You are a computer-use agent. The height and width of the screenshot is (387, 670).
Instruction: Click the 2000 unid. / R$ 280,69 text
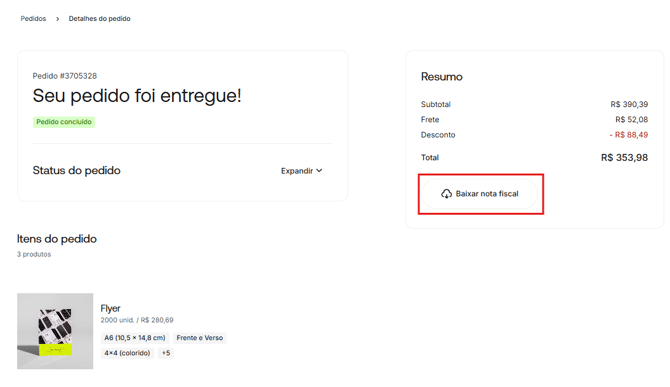[137, 320]
